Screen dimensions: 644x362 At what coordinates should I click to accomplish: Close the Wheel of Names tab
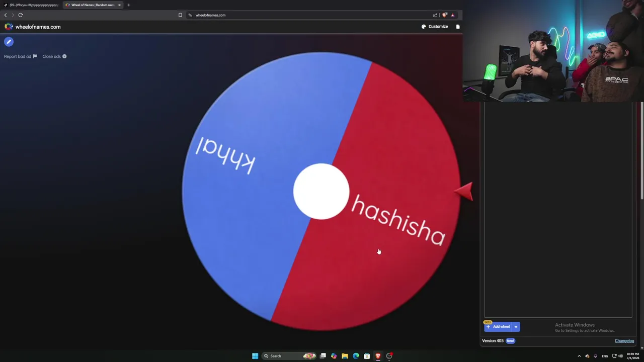tap(119, 5)
